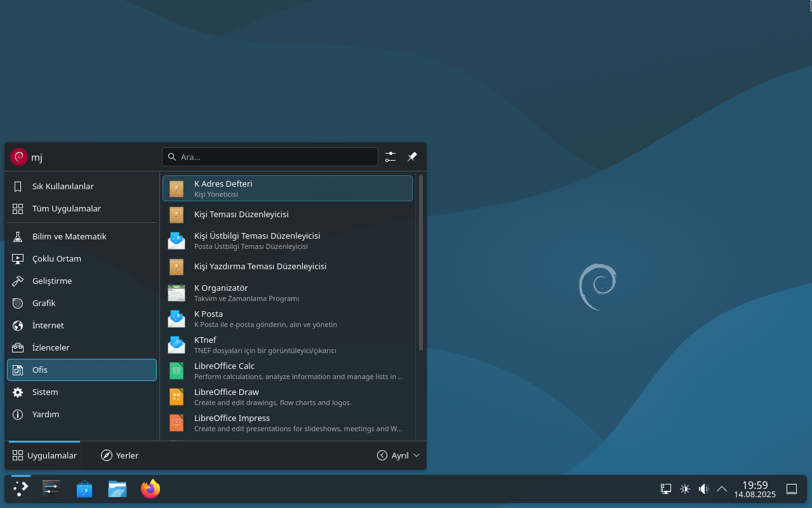Select İnternet category

pos(82,326)
